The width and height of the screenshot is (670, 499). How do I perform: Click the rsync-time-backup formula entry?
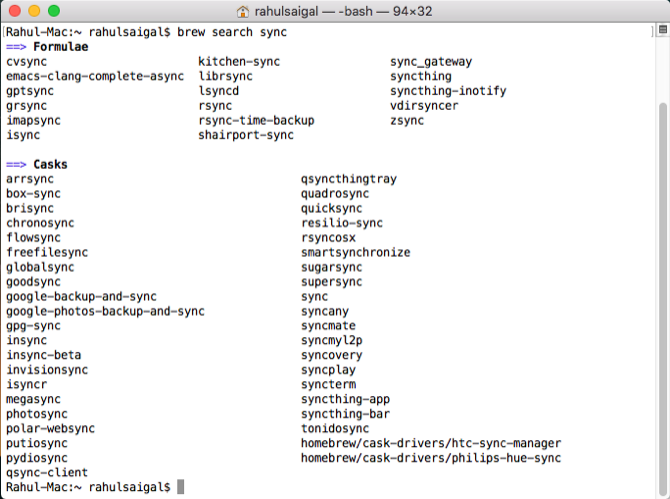click(x=256, y=120)
